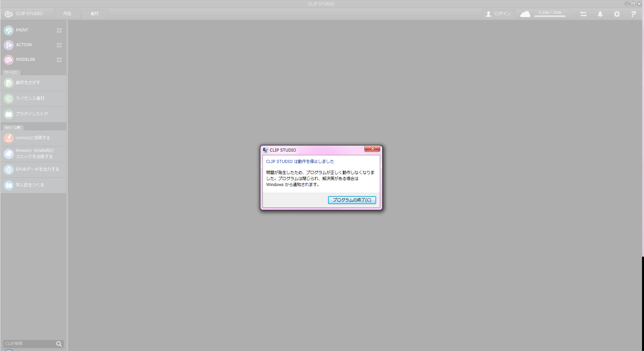Click the user profile icon beside ログイン
The height and width of the screenshot is (351, 644).
[489, 14]
